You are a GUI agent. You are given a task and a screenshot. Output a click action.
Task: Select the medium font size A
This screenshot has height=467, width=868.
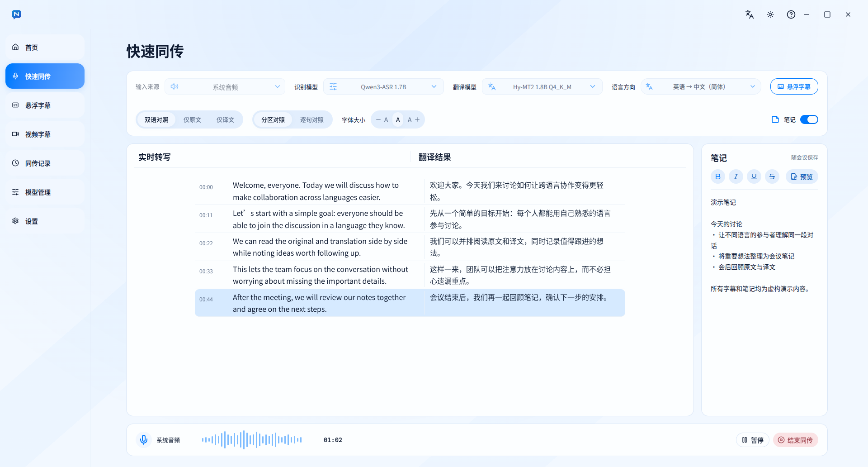pyautogui.click(x=398, y=120)
